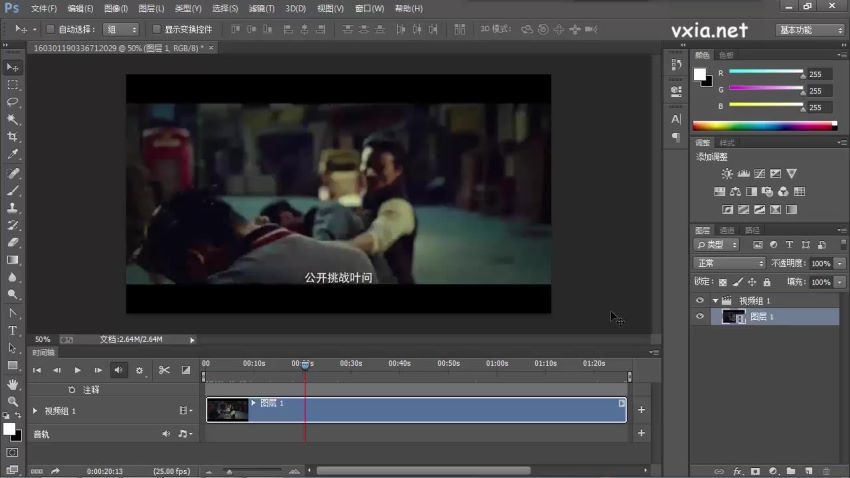Select the History Brush tool
Screen dimensions: 850x478
point(12,225)
